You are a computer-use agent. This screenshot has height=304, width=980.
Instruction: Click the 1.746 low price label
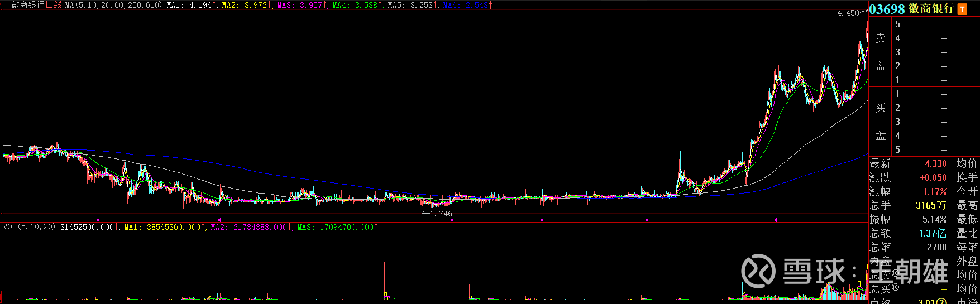coord(441,214)
